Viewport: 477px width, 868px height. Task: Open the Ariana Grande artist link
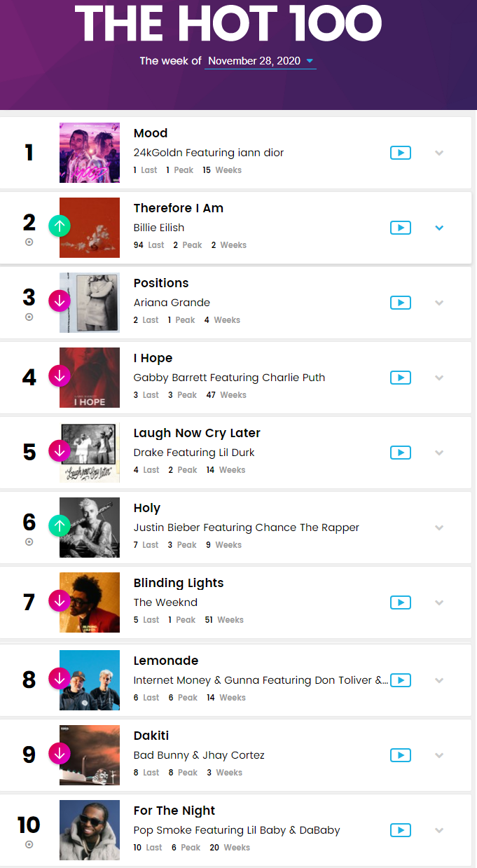coord(172,303)
